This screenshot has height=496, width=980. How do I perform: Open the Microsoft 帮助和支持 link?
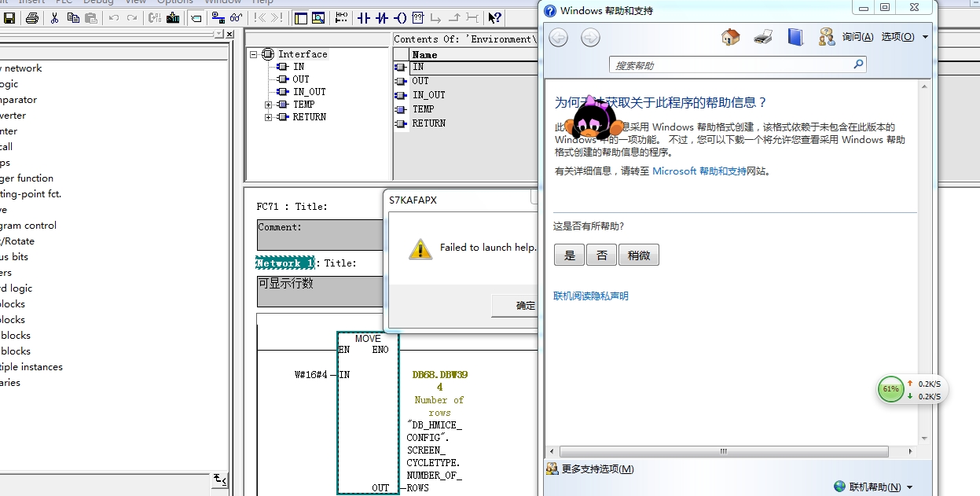[699, 171]
